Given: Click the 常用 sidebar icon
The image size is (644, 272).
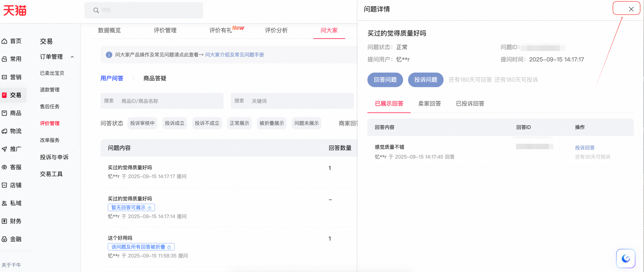Looking at the screenshot, I should click(x=4, y=59).
